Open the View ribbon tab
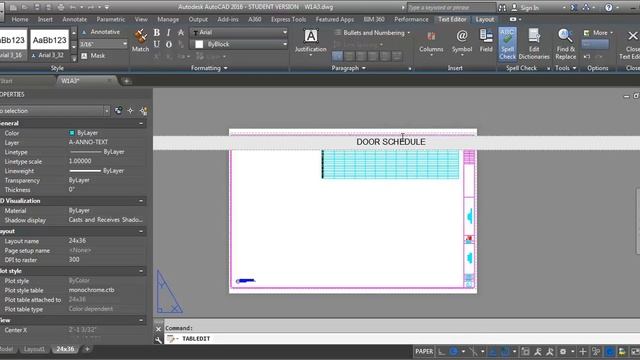 141,19
